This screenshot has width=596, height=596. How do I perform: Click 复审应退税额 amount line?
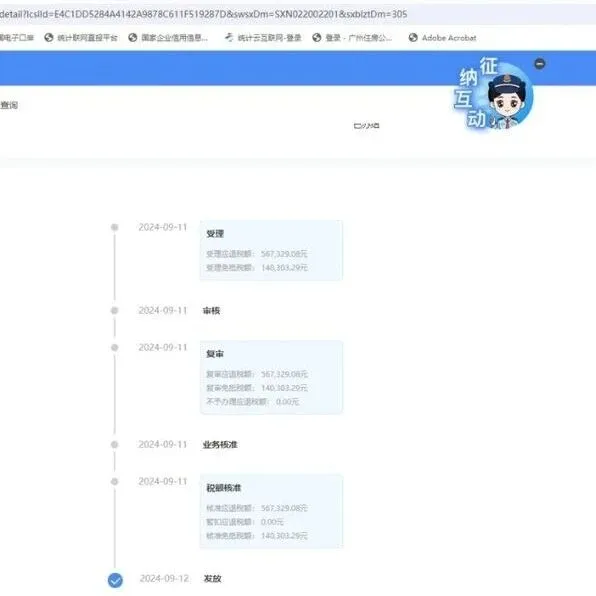tap(257, 374)
